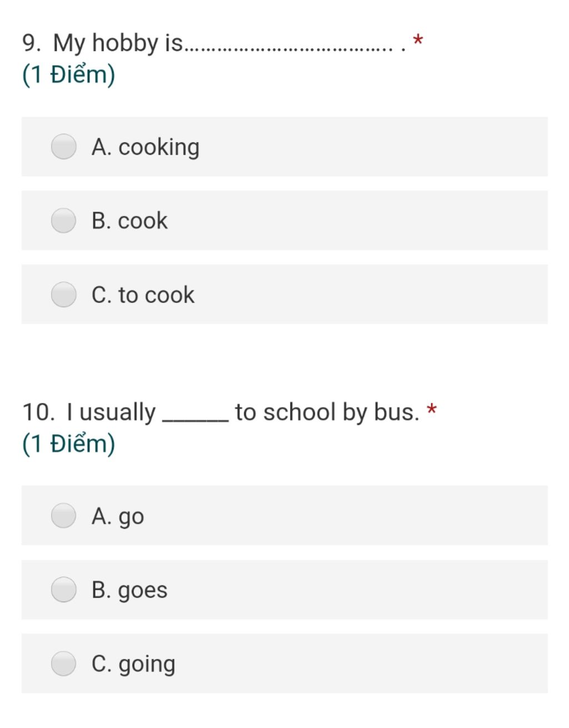Click the '(1 Điểm)' label under question 10
The height and width of the screenshot is (728, 569).
(x=68, y=444)
